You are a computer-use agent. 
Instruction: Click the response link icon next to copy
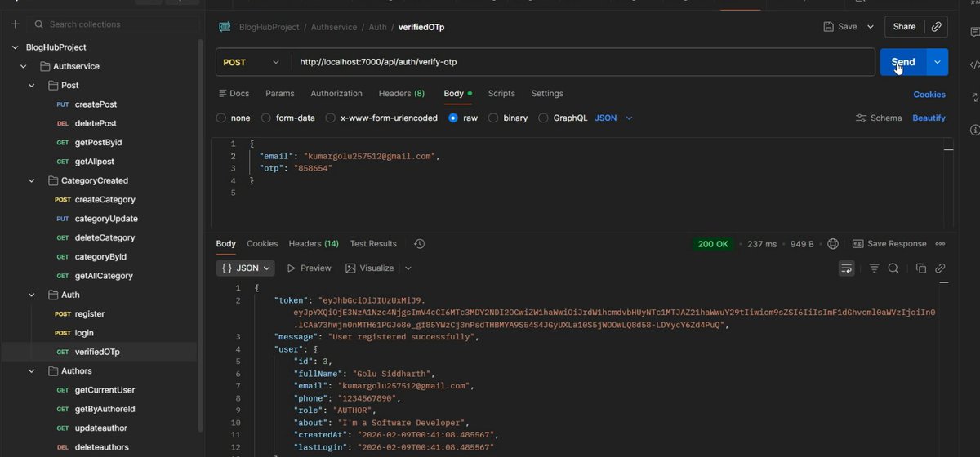[x=940, y=268]
